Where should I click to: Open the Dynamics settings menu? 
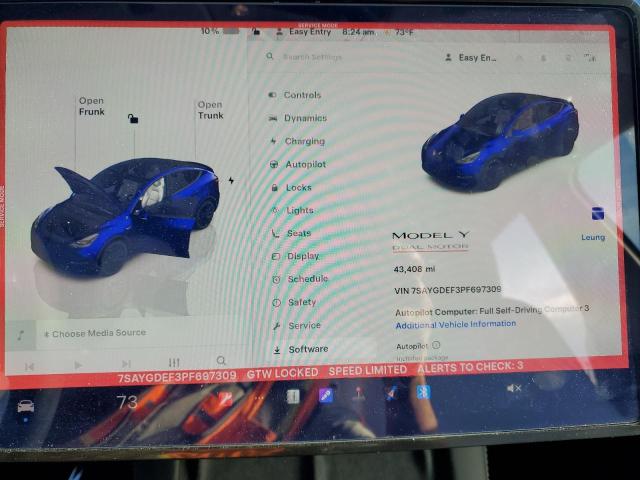(x=298, y=118)
